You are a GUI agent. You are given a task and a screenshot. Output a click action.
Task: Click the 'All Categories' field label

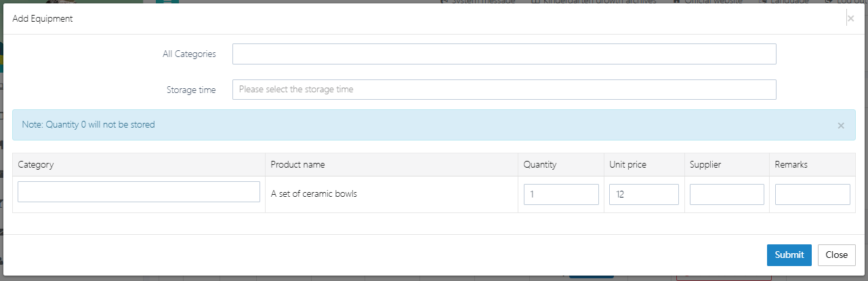(x=189, y=54)
